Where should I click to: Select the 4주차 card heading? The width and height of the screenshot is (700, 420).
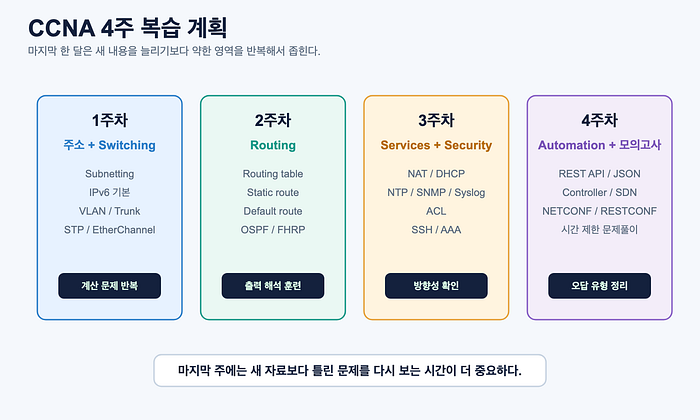coord(600,120)
